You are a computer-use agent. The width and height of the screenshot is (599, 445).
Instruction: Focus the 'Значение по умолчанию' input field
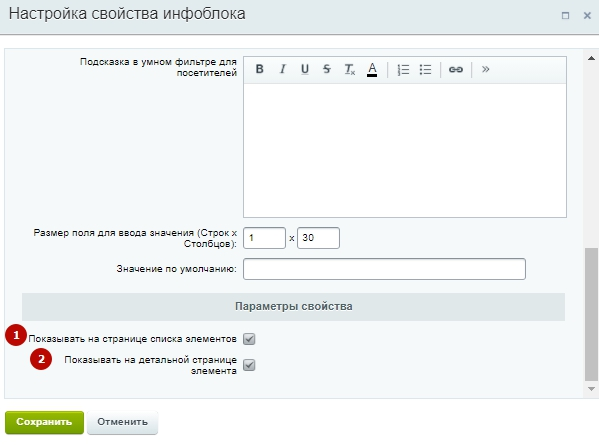tap(384, 269)
